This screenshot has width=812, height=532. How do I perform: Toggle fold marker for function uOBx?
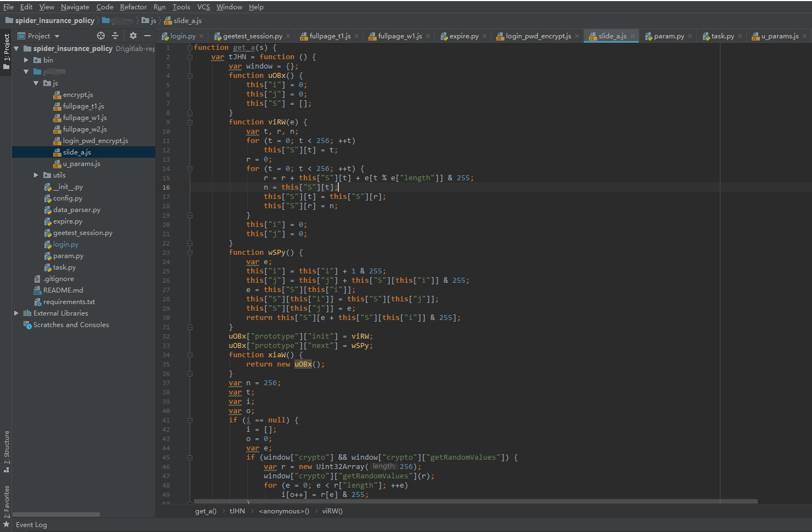click(x=190, y=76)
